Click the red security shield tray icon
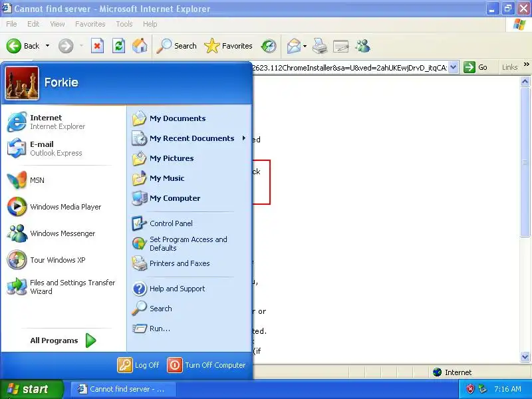The width and height of the screenshot is (532, 399). pyautogui.click(x=470, y=389)
